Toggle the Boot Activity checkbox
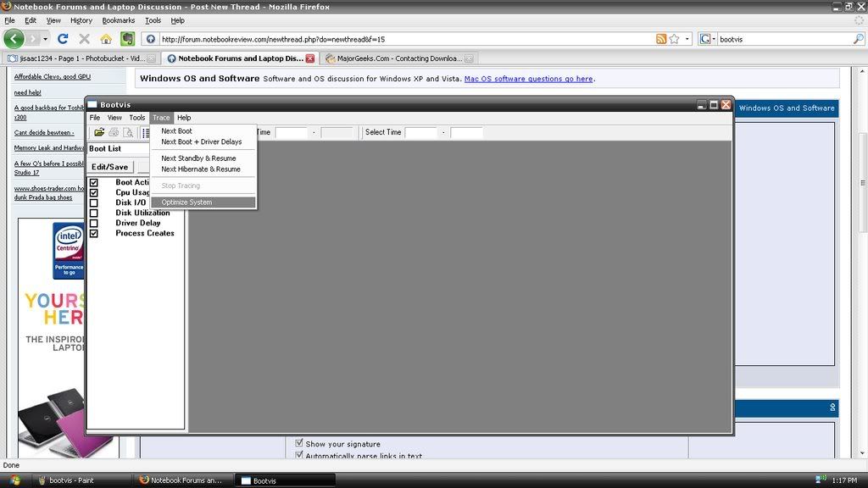The image size is (868, 488). [93, 183]
